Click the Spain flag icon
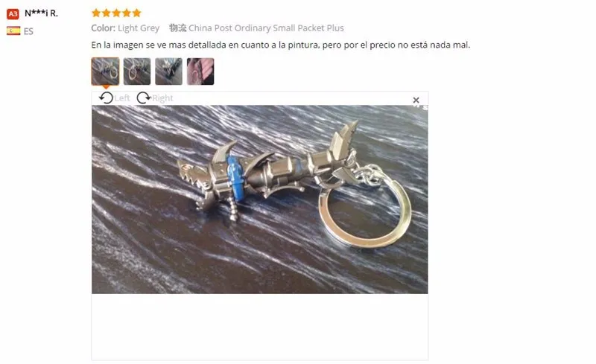596x364 pixels. click(13, 31)
